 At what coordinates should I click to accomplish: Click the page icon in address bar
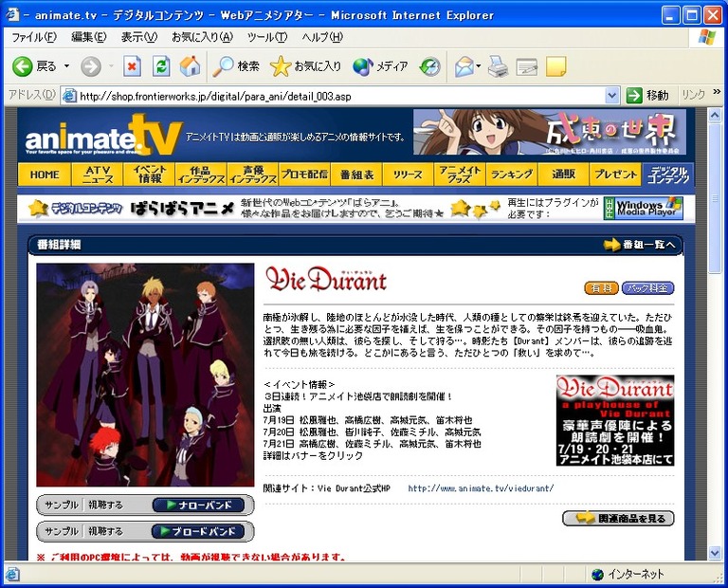[x=69, y=96]
